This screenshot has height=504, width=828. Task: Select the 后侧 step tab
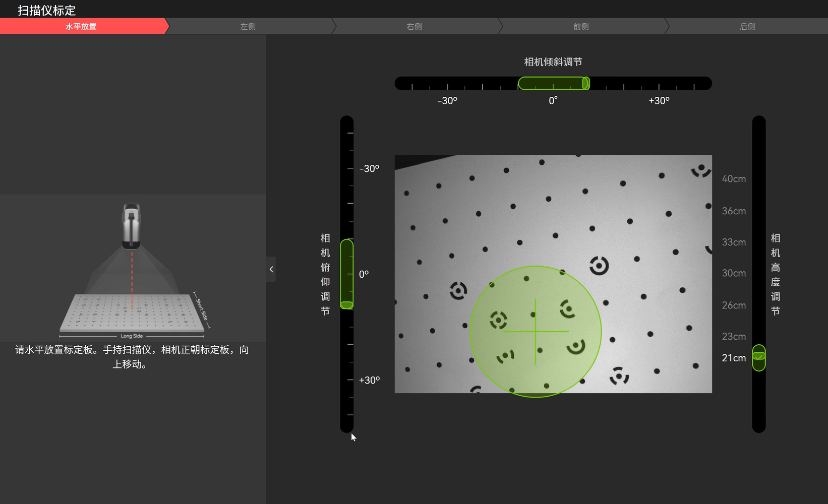click(x=747, y=26)
